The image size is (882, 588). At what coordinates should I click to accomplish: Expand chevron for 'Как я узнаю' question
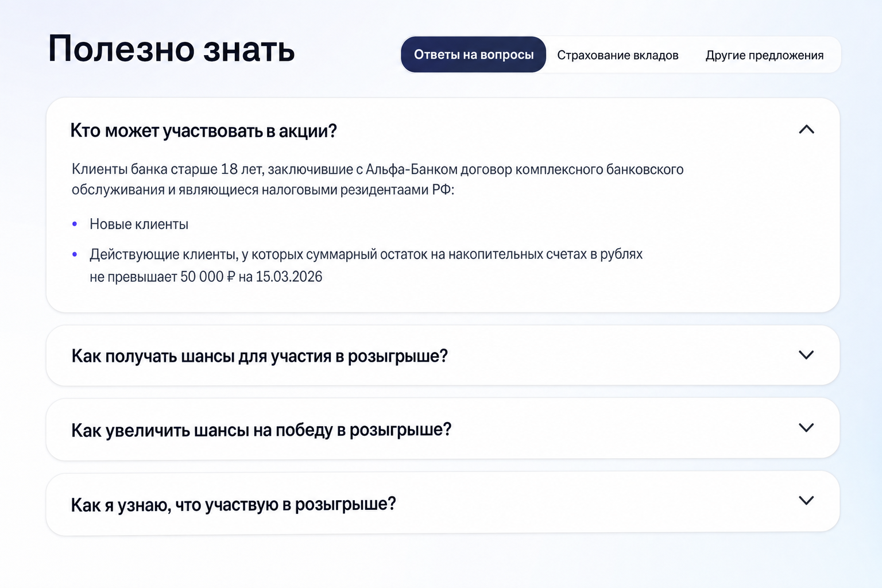(806, 501)
